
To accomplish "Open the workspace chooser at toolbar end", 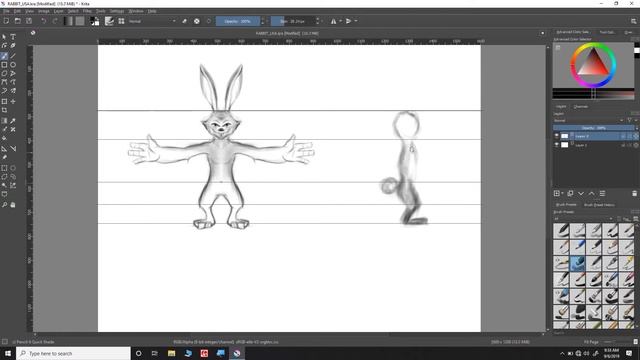I will click(x=633, y=21).
